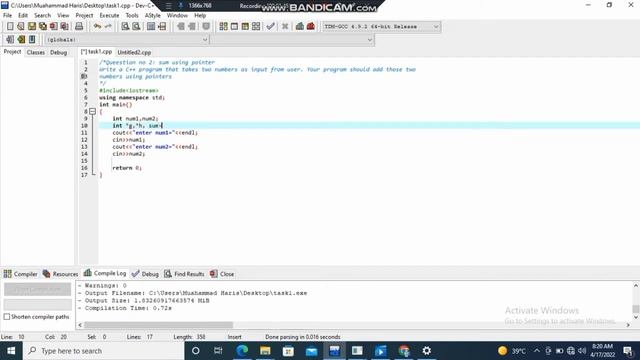Collapse the code fold at line 8
The image size is (640, 360).
(x=93, y=111)
